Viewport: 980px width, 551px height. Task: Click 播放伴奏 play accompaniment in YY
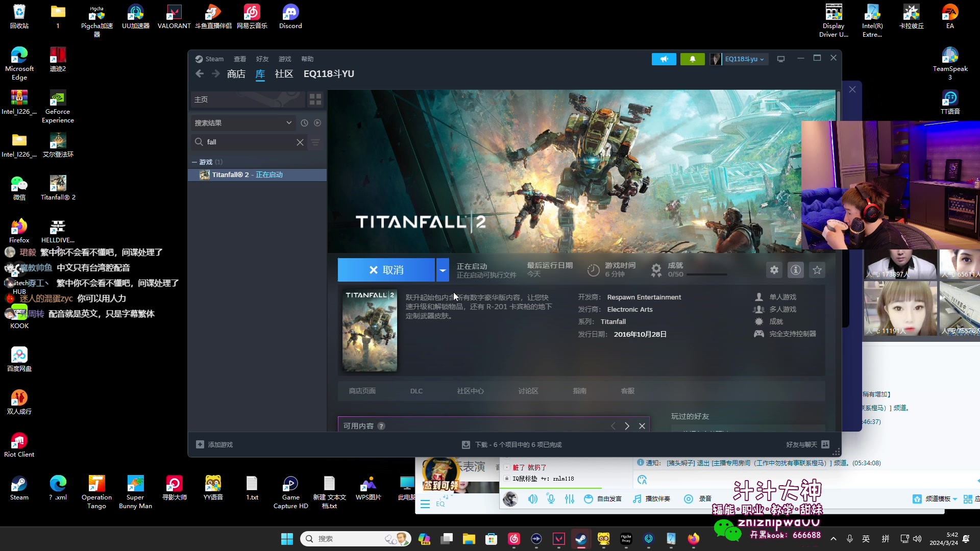(x=651, y=499)
